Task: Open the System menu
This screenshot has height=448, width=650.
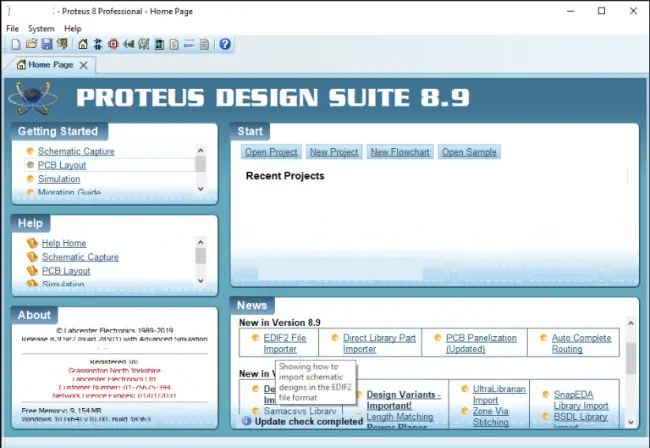Action: 41,29
